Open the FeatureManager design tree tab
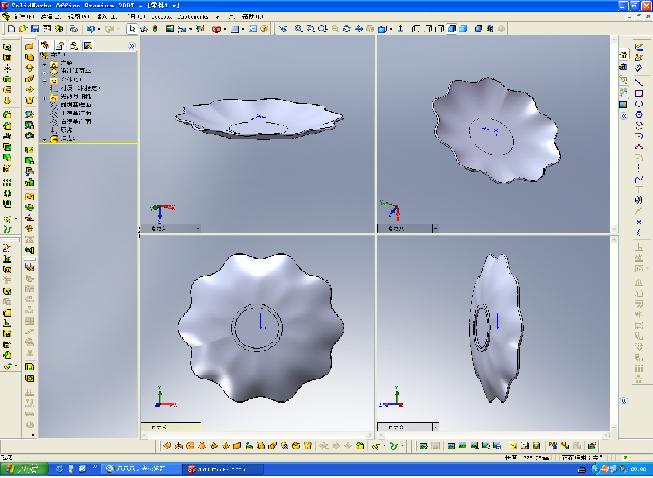The width and height of the screenshot is (653, 478). pos(45,45)
